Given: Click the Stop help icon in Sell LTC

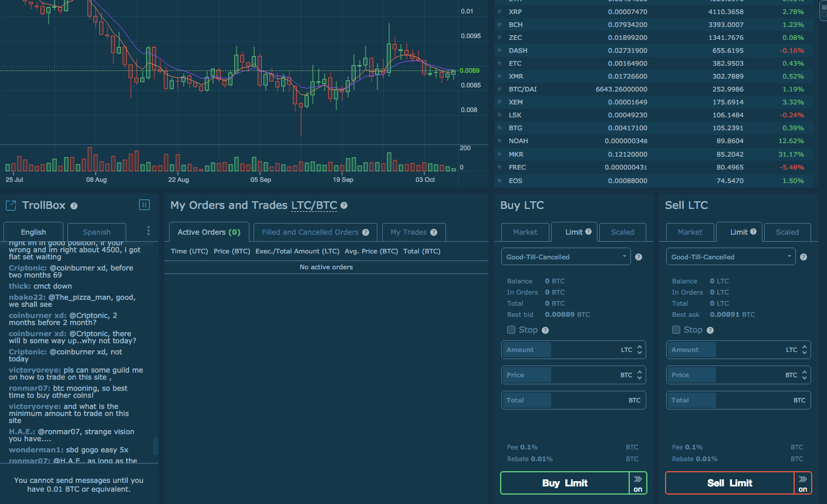Looking at the screenshot, I should (x=710, y=330).
